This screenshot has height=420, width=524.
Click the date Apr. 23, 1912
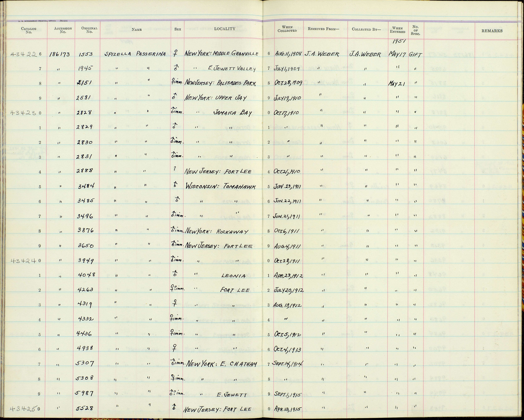click(x=288, y=276)
